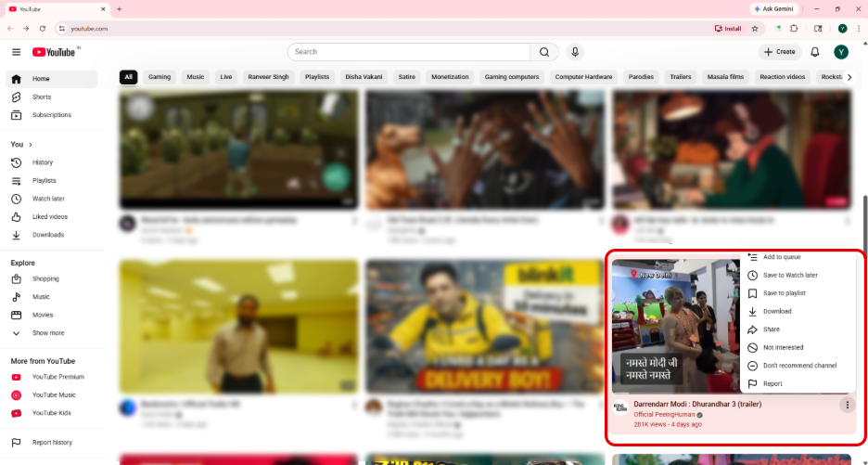Choose Don't recommend channel
868x465 pixels.
pyautogui.click(x=798, y=366)
